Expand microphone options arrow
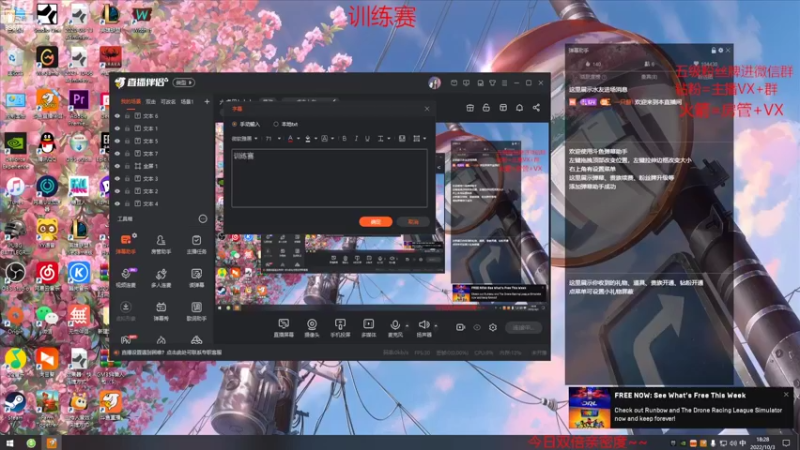800x450 pixels. click(407, 326)
